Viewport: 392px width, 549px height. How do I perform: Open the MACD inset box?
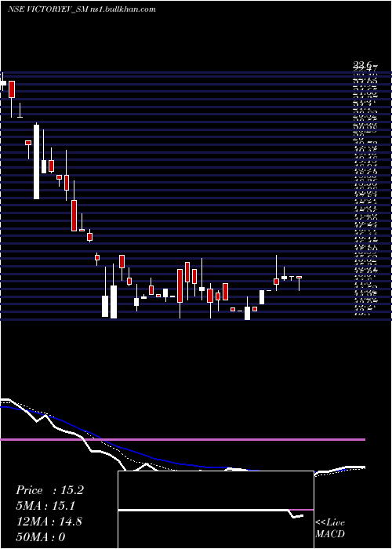coord(216,510)
